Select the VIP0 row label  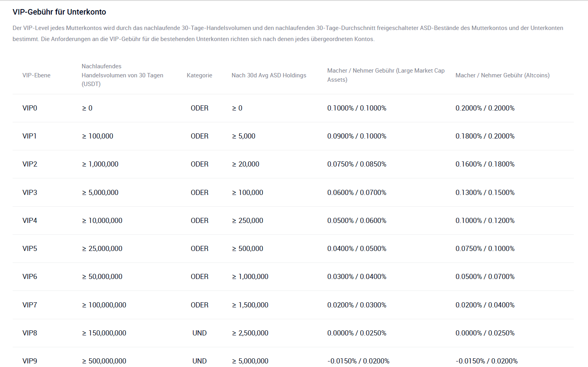[30, 108]
